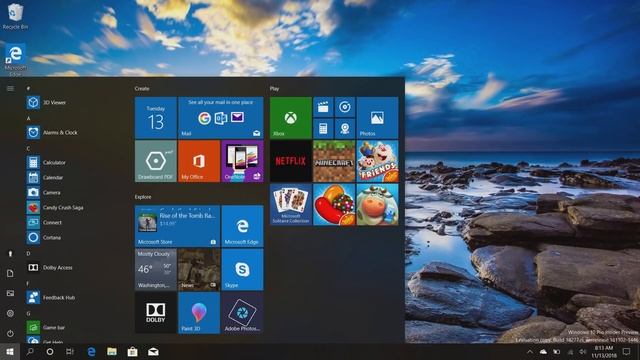Open the Drawboard PDF tile
Screen dimensions: 640x360
pos(156,161)
